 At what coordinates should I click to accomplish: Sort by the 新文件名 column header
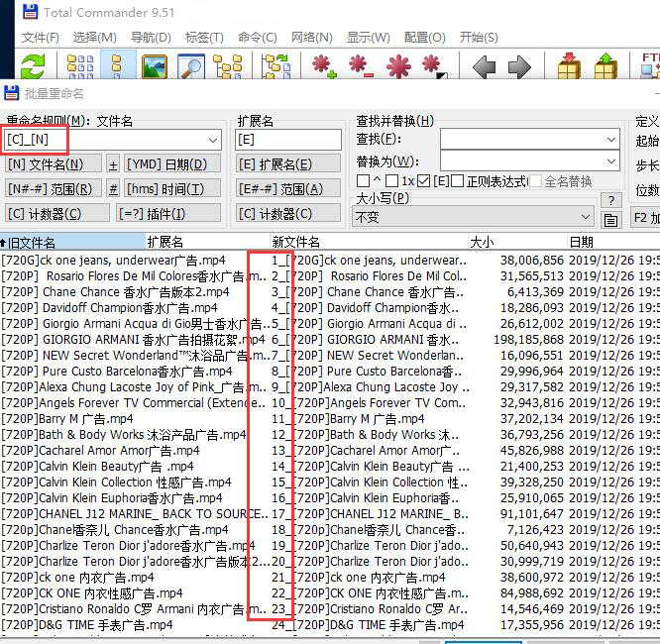[369, 242]
